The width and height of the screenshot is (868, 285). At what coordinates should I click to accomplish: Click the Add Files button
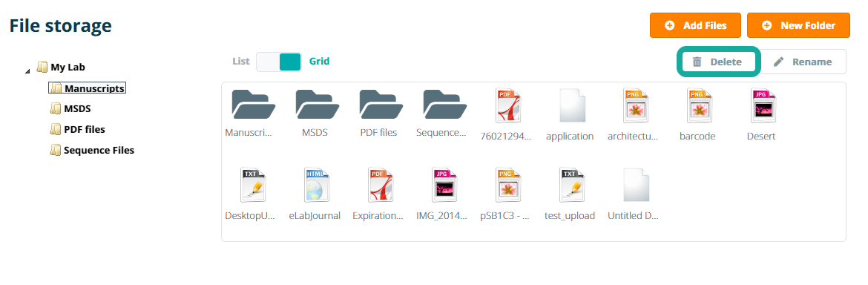click(695, 25)
